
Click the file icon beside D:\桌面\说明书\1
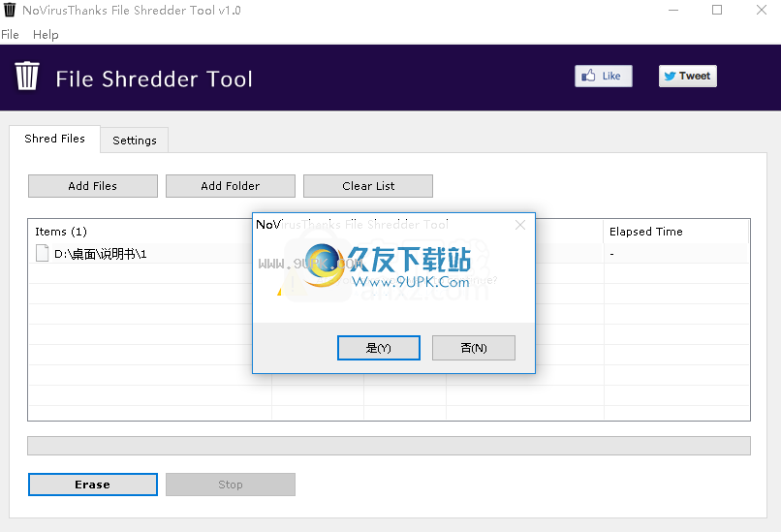43,253
